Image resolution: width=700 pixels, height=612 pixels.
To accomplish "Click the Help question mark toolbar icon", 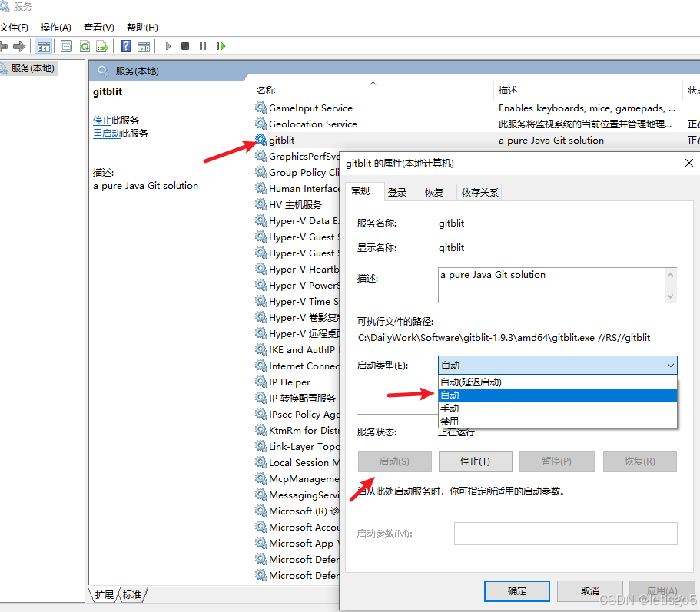I will (125, 46).
